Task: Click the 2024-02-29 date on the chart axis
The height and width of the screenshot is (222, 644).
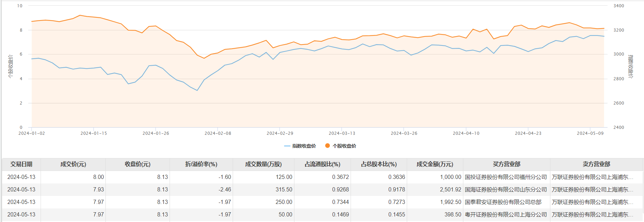Action: pyautogui.click(x=280, y=133)
